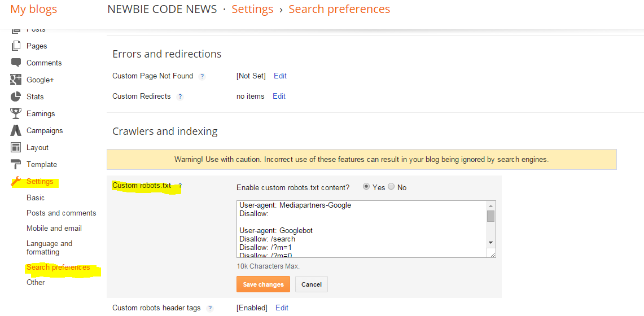Click the up arrow of robots.txt scrollbar

(x=491, y=205)
